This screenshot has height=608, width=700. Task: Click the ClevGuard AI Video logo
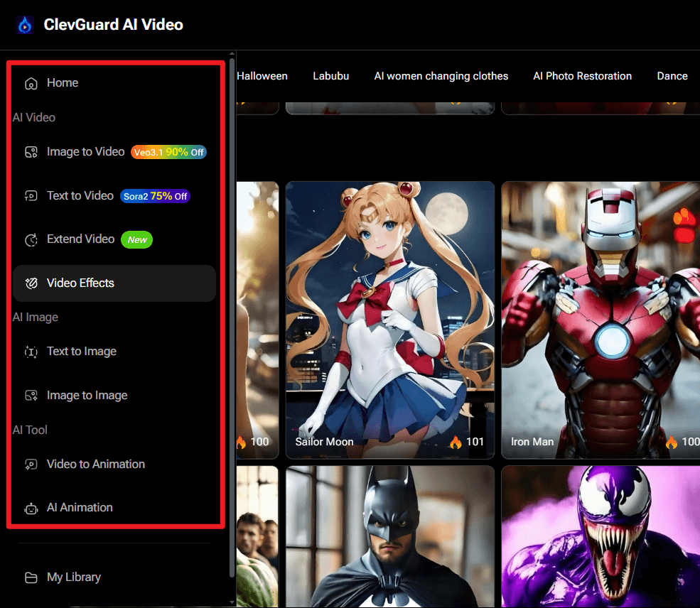click(x=99, y=24)
